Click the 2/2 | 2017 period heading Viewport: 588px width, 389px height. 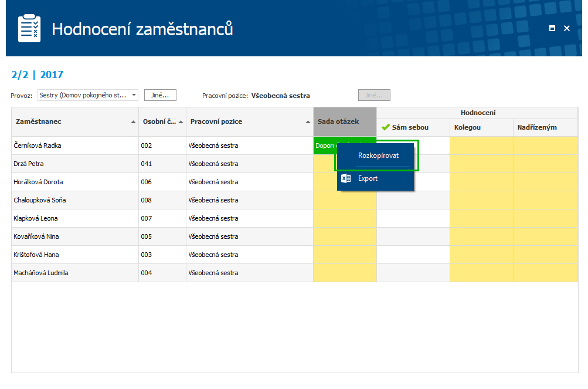37,75
